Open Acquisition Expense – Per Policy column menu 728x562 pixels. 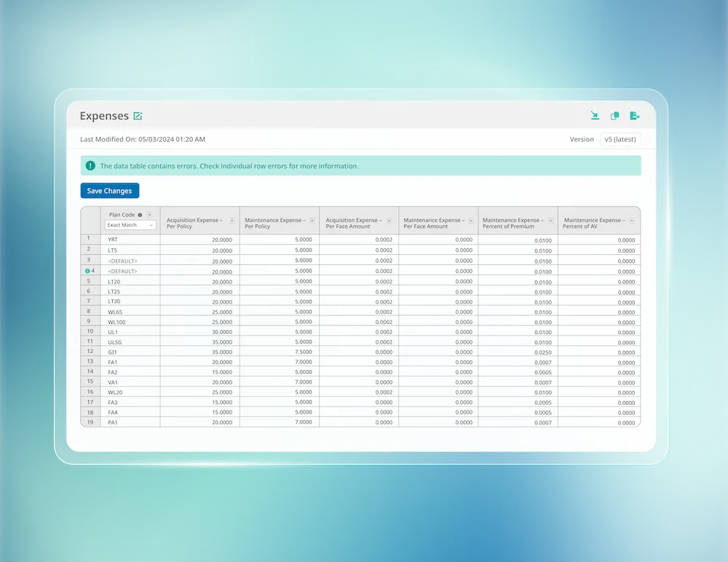[x=232, y=221]
